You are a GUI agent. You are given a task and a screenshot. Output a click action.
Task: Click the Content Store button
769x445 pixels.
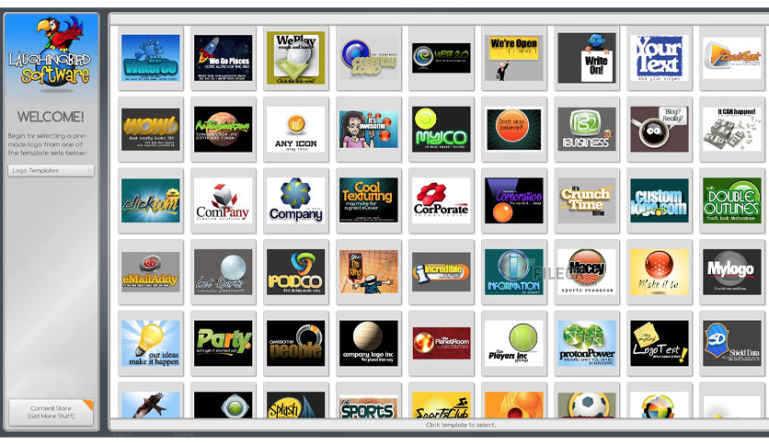pos(50,412)
